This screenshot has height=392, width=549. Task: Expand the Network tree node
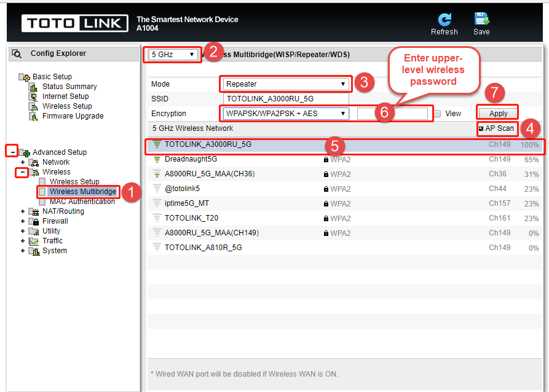click(x=23, y=162)
